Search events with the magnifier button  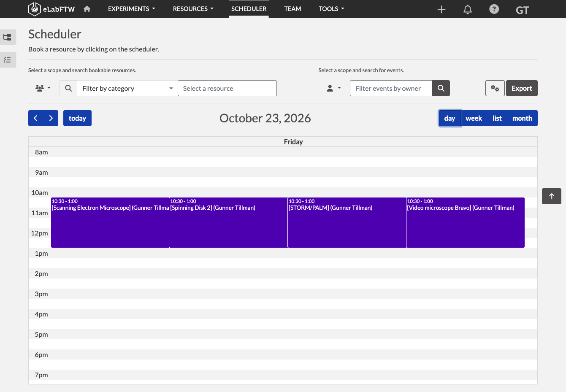pos(441,88)
